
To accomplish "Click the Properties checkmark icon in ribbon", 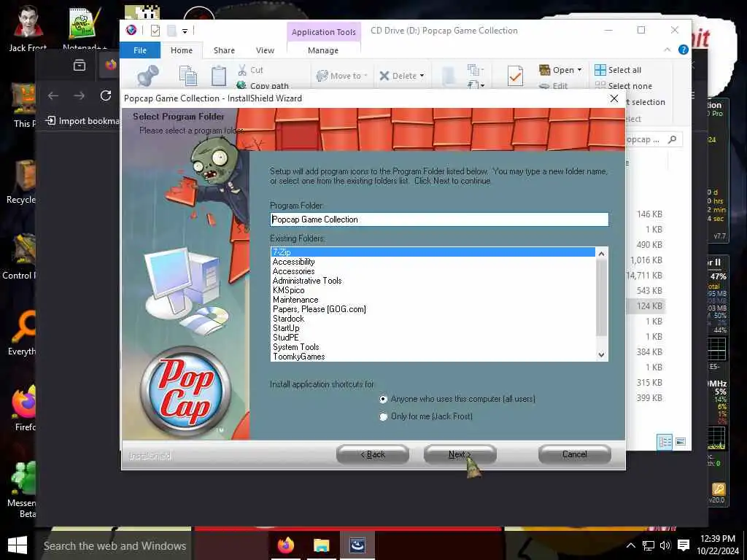I will click(515, 76).
